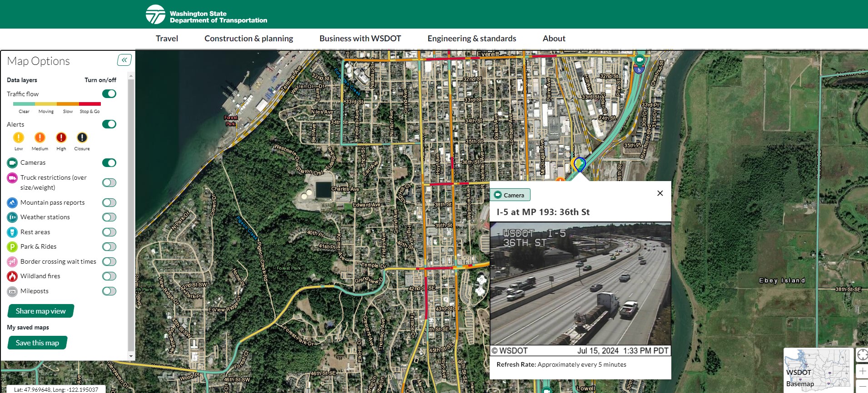Zoom in the map with plus button

point(862,371)
